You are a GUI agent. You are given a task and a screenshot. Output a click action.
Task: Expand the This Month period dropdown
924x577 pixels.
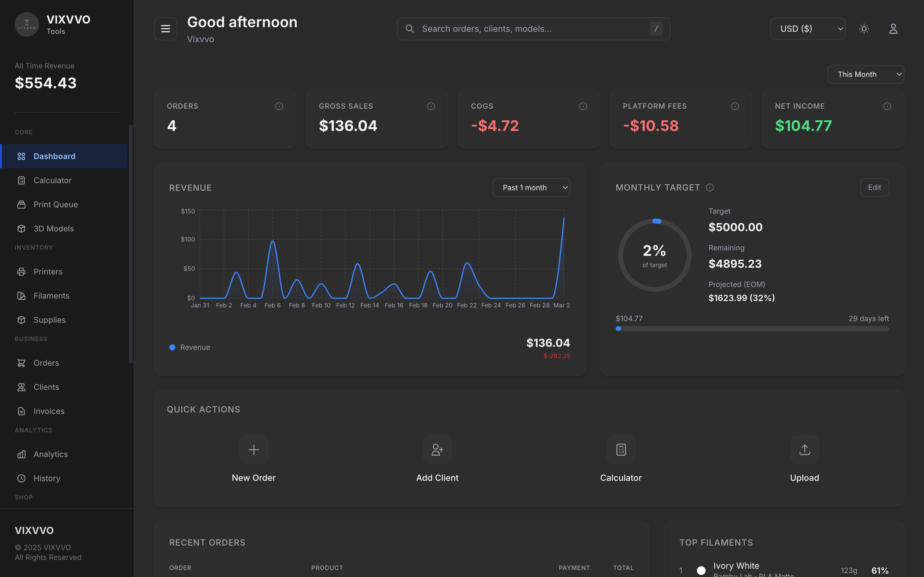[865, 74]
